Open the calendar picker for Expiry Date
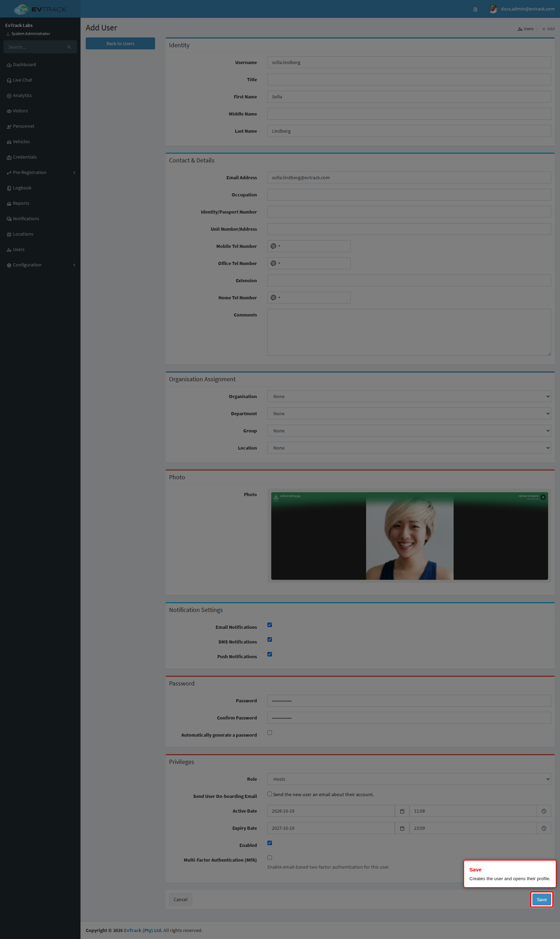The width and height of the screenshot is (560, 939). (x=402, y=828)
